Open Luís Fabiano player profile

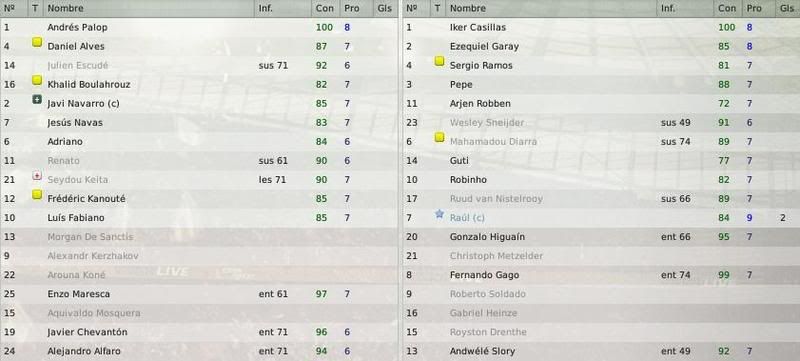tap(76, 218)
